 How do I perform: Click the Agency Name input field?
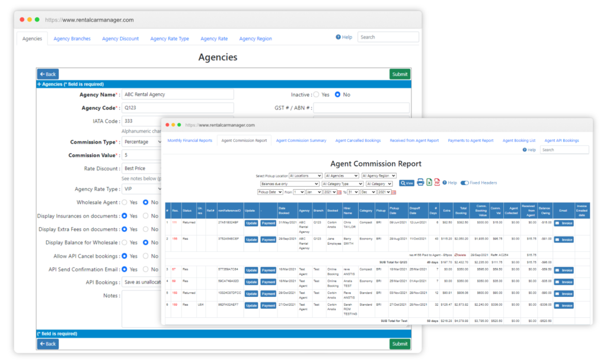pos(178,94)
